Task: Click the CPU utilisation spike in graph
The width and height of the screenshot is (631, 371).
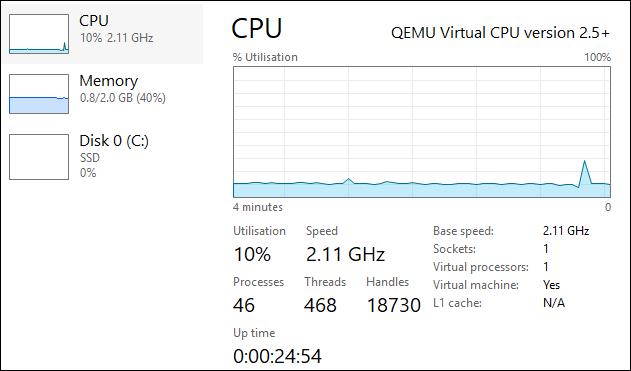Action: (584, 173)
